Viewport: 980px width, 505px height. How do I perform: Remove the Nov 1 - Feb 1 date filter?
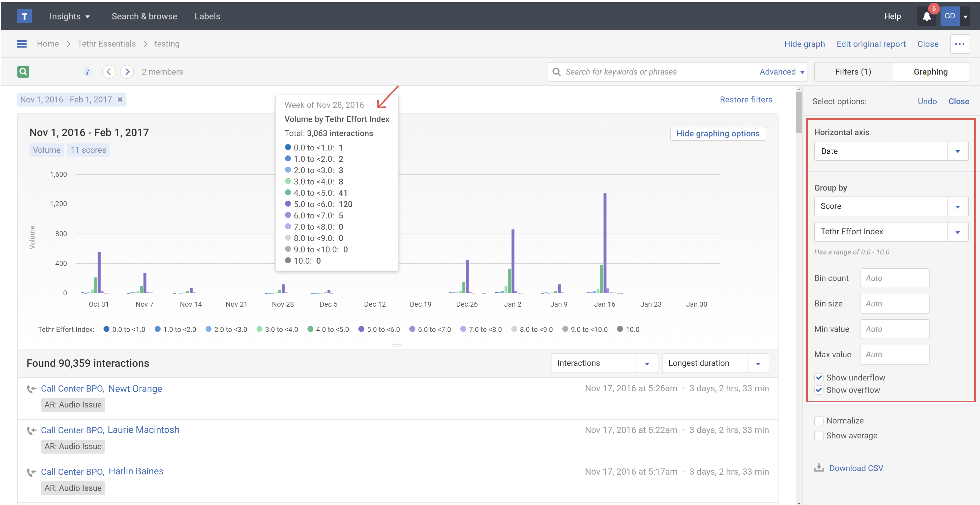click(x=120, y=100)
